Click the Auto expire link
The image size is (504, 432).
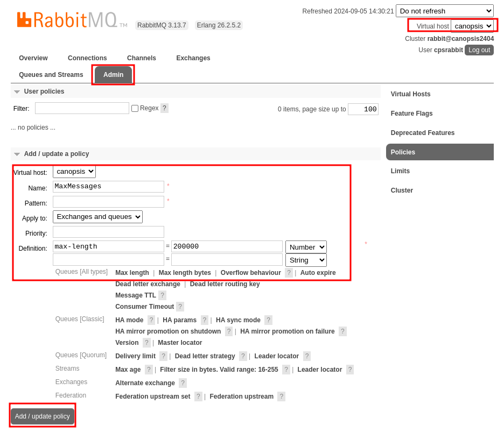click(318, 273)
